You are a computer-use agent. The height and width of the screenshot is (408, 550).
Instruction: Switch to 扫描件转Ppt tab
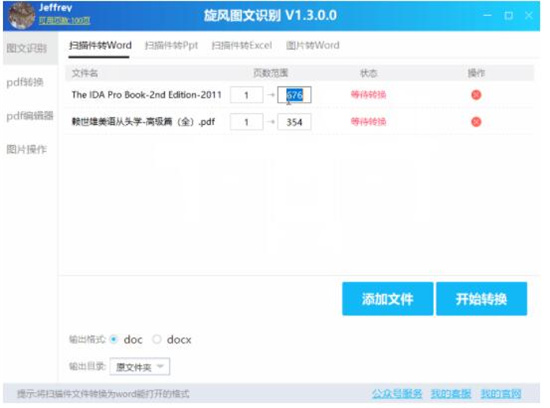tap(171, 45)
